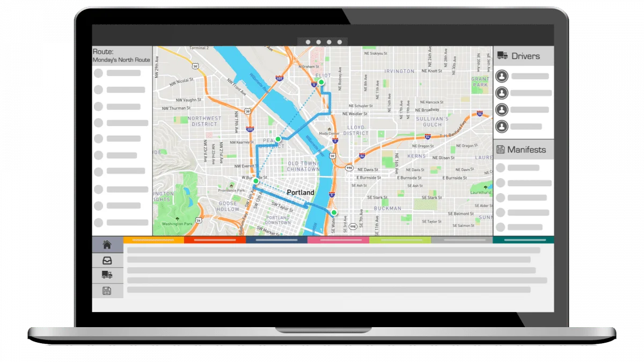Screen dimensions: 644x362
Task: Click the 'GRANT PARK' label on the map
Action: click(x=480, y=82)
